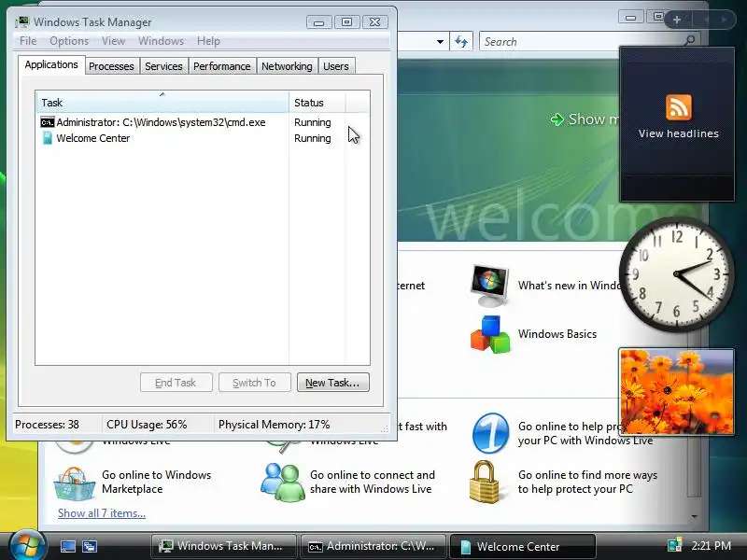This screenshot has height=560, width=747.
Task: Click the Welcome Center scrollbar down arrow
Action: pos(694,516)
